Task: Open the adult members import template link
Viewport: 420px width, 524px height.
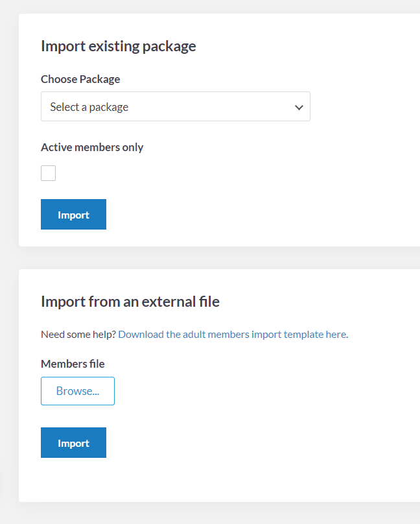Action: [233, 335]
